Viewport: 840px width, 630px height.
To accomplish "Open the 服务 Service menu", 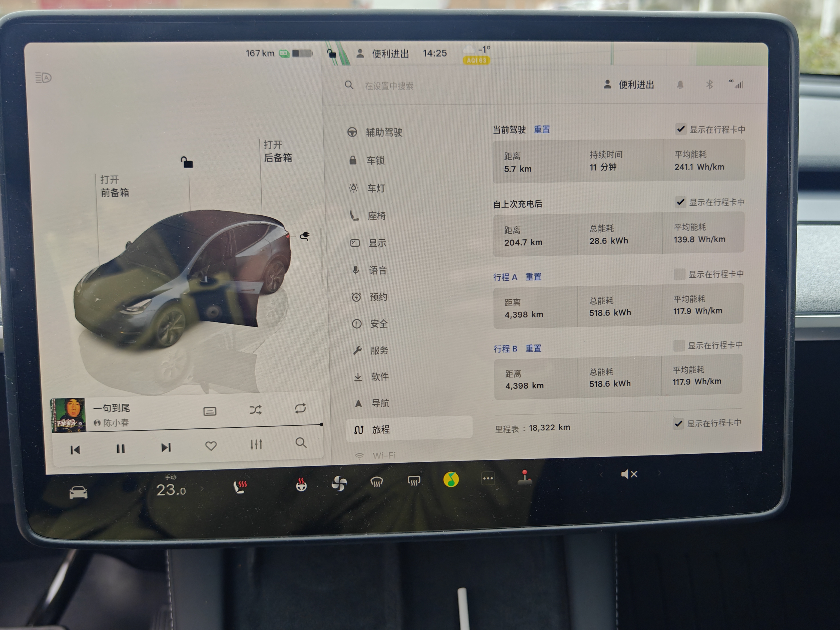I will click(x=371, y=350).
